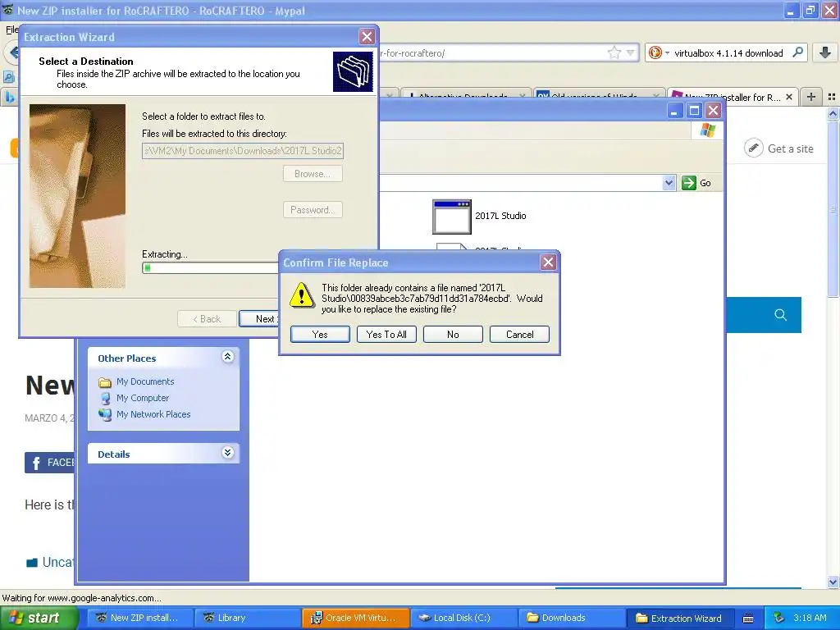
Task: Switch to Extraction Wizard taskbar button
Action: click(x=680, y=618)
